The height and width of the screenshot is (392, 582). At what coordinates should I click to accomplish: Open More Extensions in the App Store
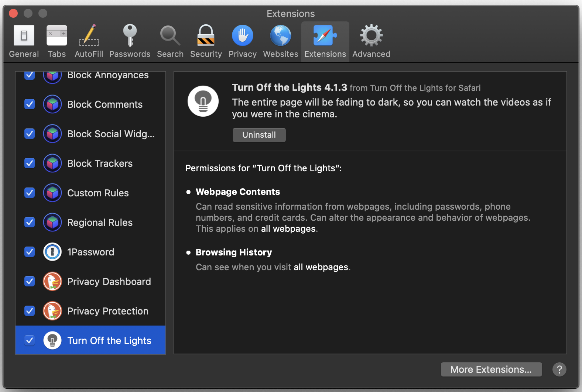pos(492,369)
